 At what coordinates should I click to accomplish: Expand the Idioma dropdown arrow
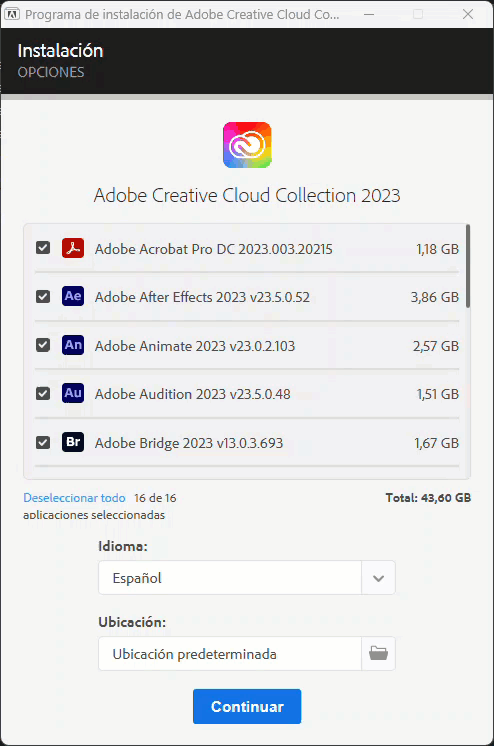tap(378, 578)
